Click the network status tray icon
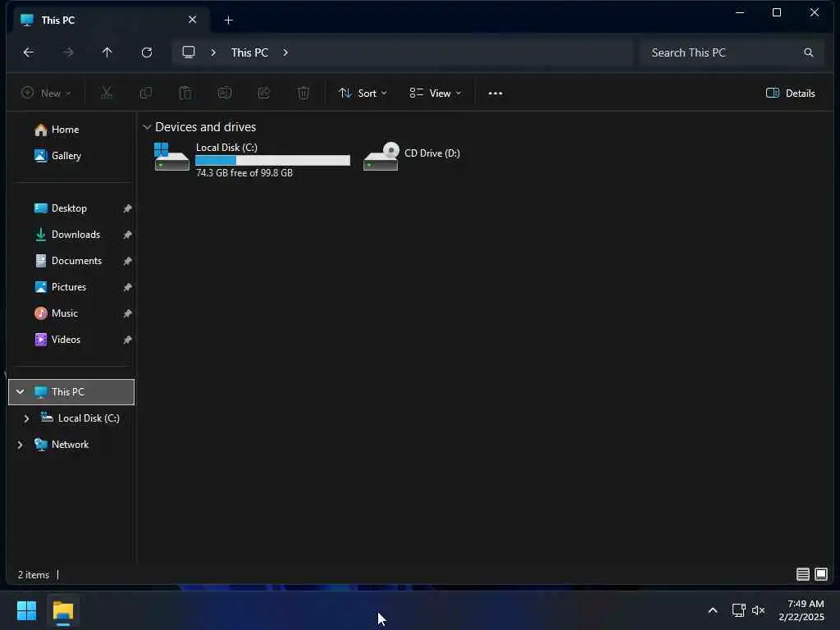 (x=739, y=610)
